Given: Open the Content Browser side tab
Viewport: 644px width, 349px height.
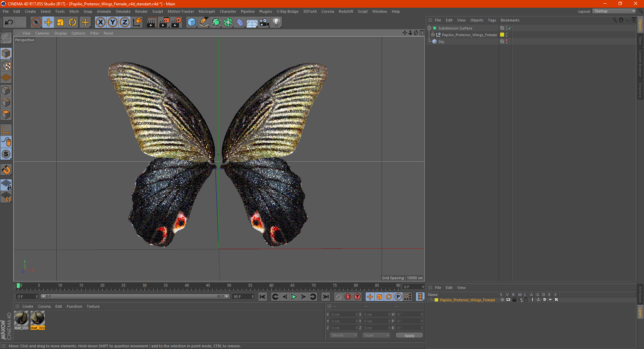Looking at the screenshot, I should click(x=640, y=63).
